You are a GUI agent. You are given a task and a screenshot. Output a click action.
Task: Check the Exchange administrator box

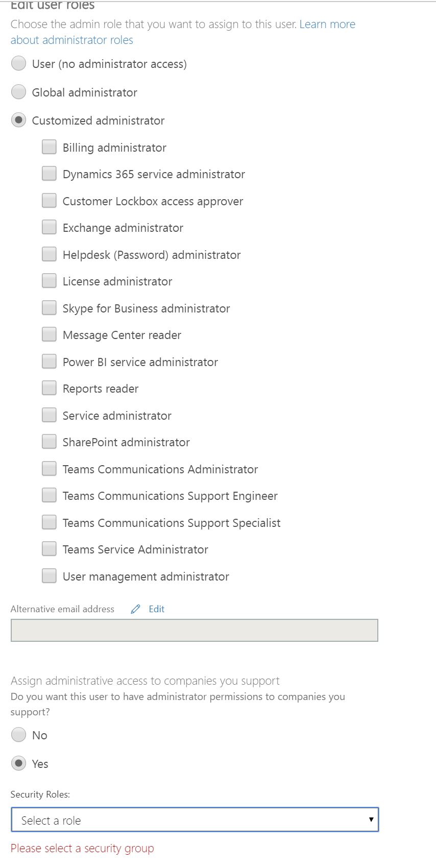[49, 227]
